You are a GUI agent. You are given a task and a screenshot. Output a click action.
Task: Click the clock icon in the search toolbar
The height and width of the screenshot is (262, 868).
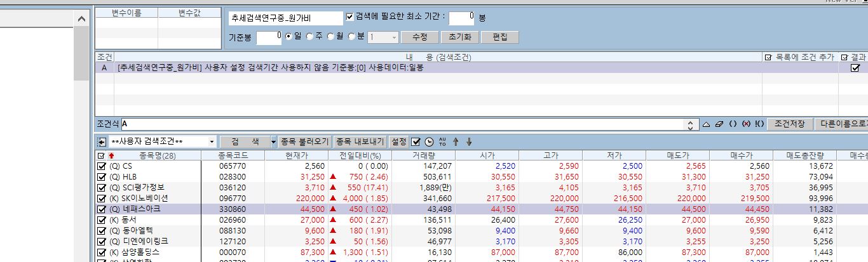pyautogui.click(x=429, y=141)
